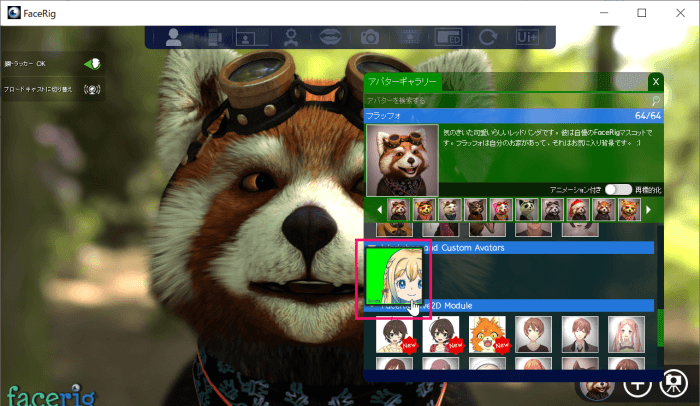The width and height of the screenshot is (700, 406).
Task: Choose the black-and-white panda skin thumbnail
Action: pos(527,210)
